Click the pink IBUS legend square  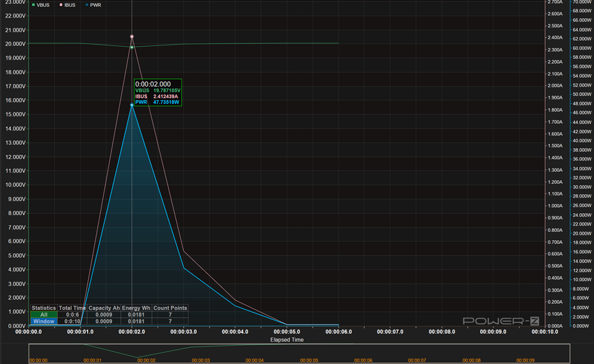point(61,5)
